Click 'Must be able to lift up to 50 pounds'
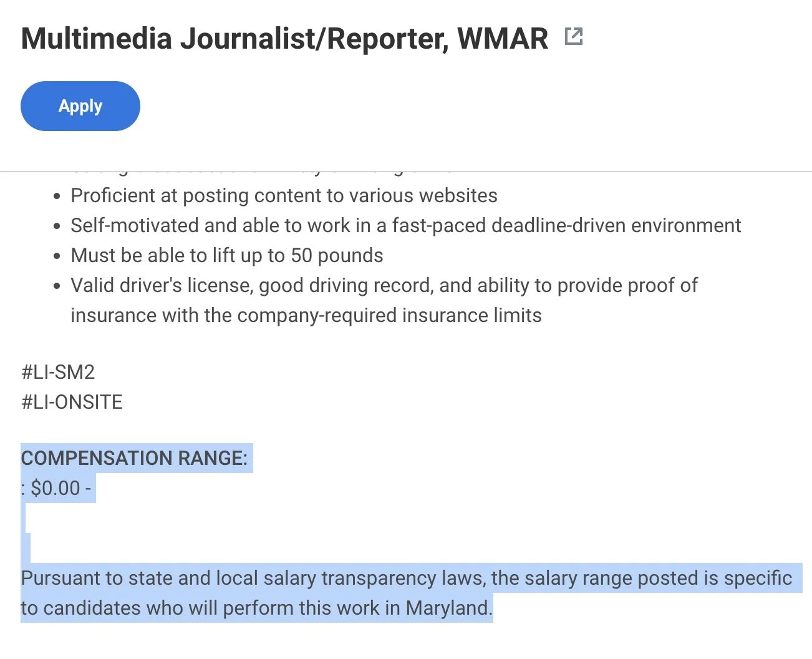This screenshot has width=812, height=659. pos(227,255)
